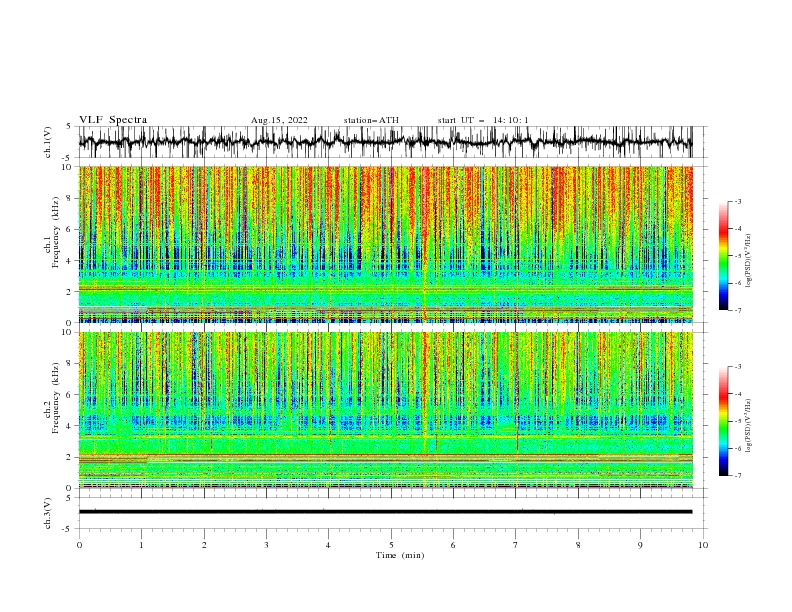Click the ch.3 flat black voltage trace

click(385, 512)
